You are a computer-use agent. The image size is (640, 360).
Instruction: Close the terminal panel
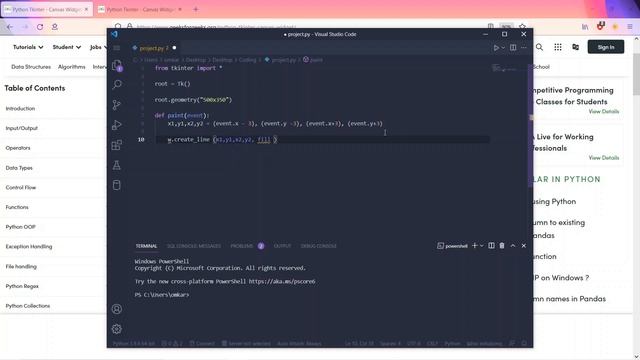pyautogui.click(x=524, y=246)
